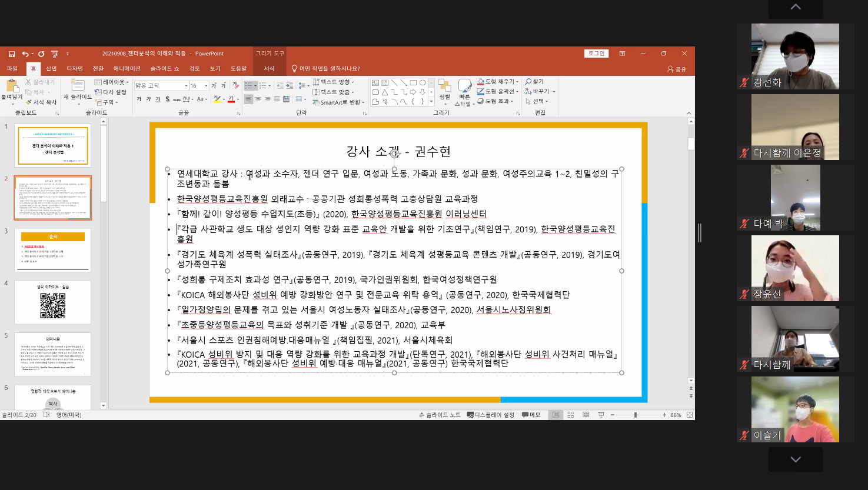The image size is (868, 490).
Task: Select the rectangle shape in shapes gallery
Action: click(x=413, y=82)
